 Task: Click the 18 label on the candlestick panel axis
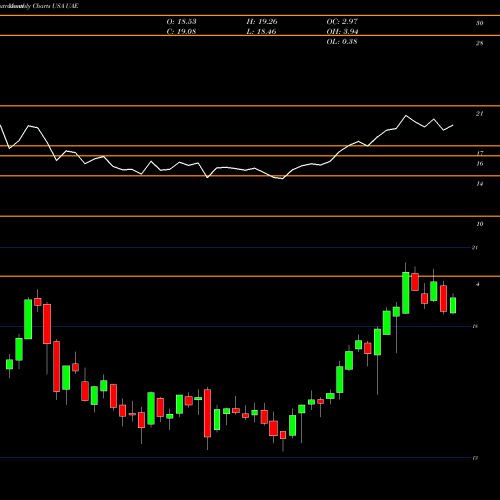(x=475, y=326)
